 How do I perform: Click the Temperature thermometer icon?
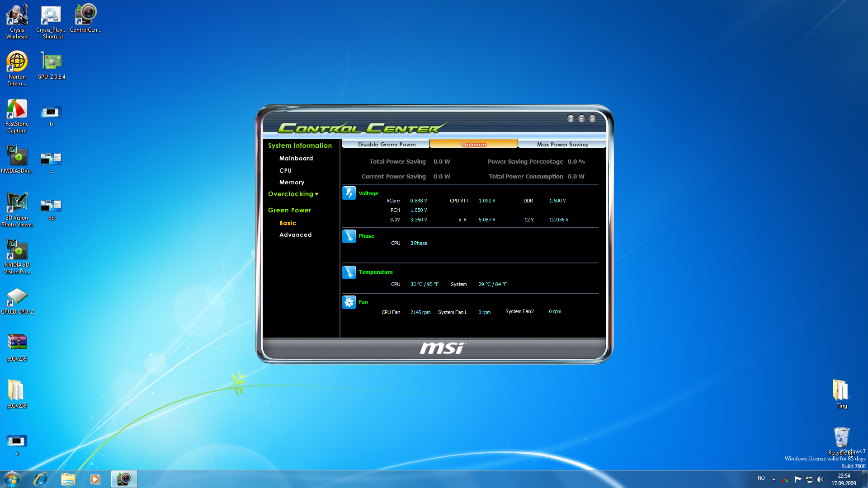coord(349,272)
